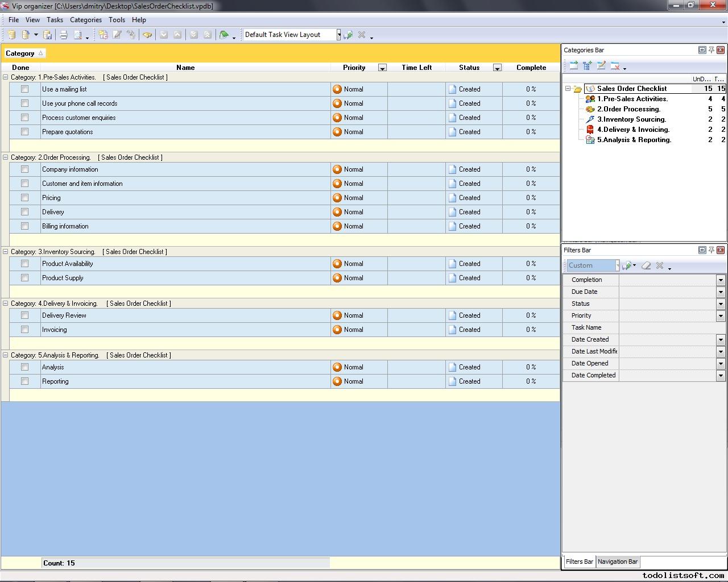Collapse the 2.Order Processing category group

click(x=6, y=157)
